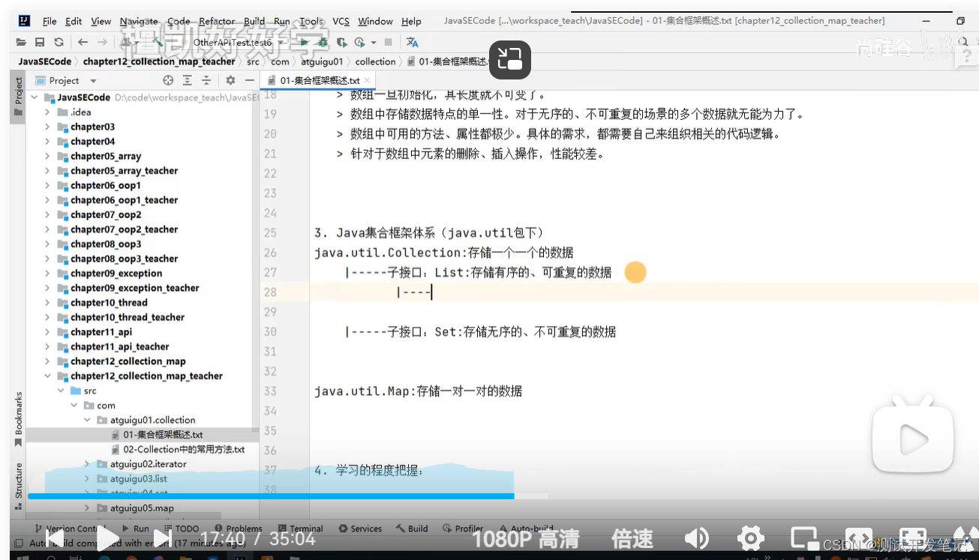
Task: Collapse the chapter12_collection_map_teacher module
Action: [x=47, y=376]
